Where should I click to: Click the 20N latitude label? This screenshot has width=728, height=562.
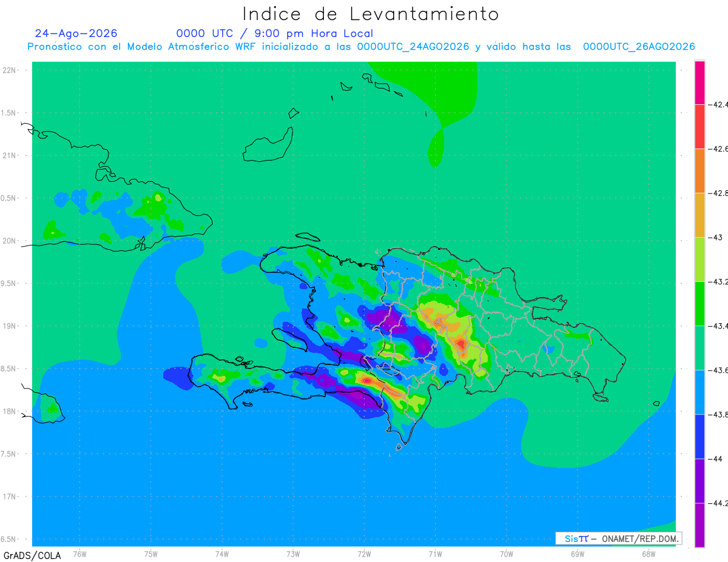(10, 241)
